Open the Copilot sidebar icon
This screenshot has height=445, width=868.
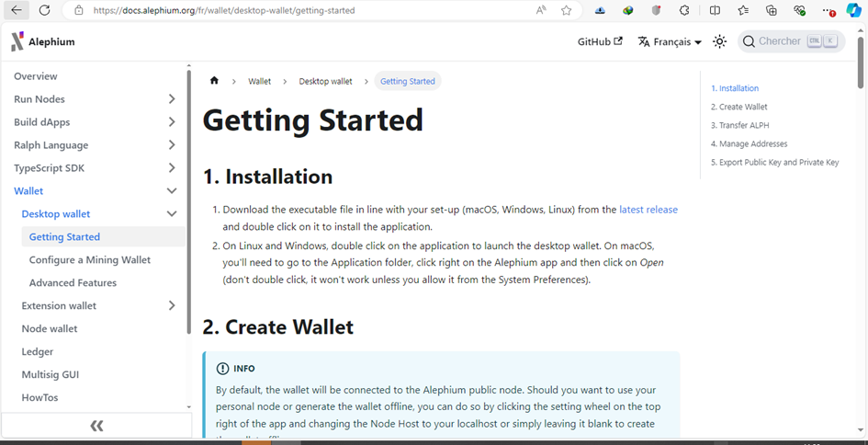tap(853, 10)
